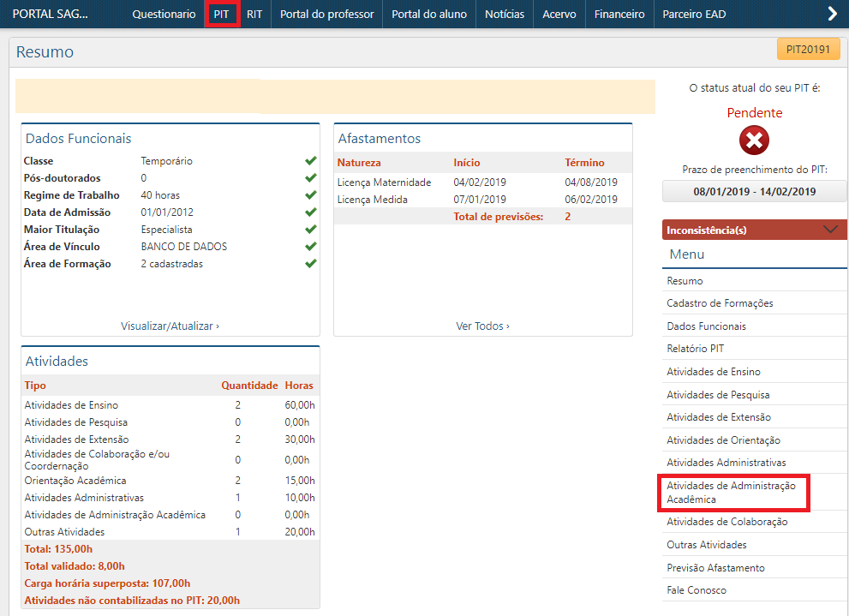Open Ver Todos under Afastamentos
This screenshot has height=616, width=849.
[x=482, y=326]
